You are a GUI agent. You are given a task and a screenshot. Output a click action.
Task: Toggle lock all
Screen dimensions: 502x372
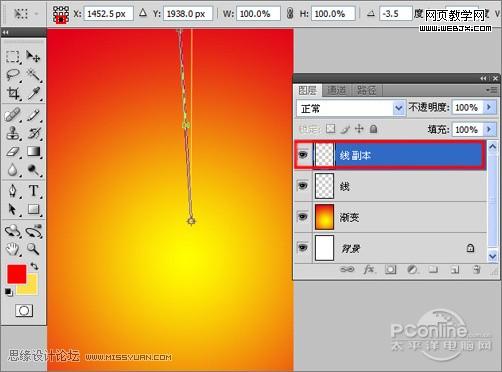click(373, 129)
